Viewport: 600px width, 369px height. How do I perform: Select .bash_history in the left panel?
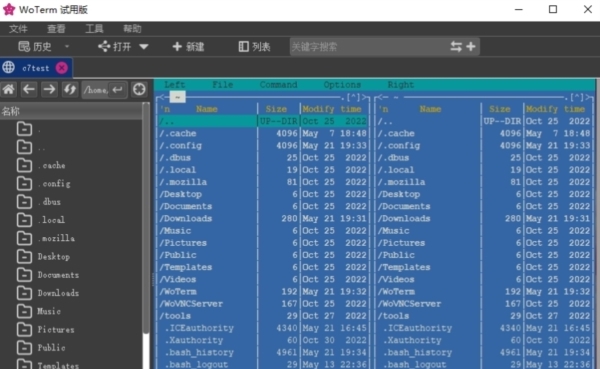(263, 353)
